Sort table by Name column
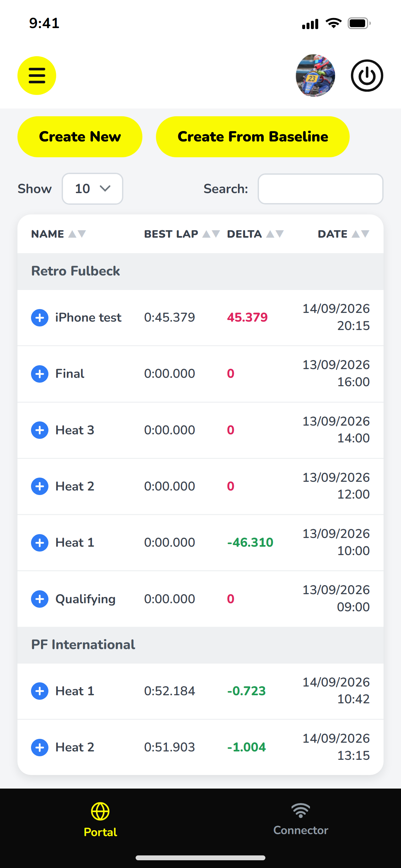The height and width of the screenshot is (868, 401). 58,234
